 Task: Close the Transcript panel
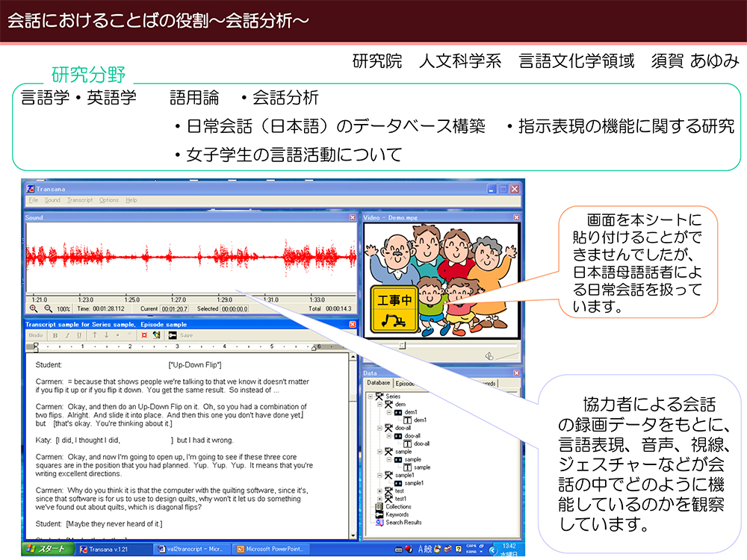point(353,324)
